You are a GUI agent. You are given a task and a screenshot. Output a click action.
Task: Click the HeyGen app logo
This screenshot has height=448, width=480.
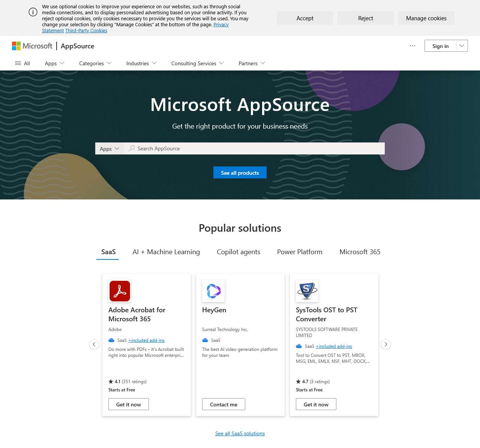tap(213, 291)
